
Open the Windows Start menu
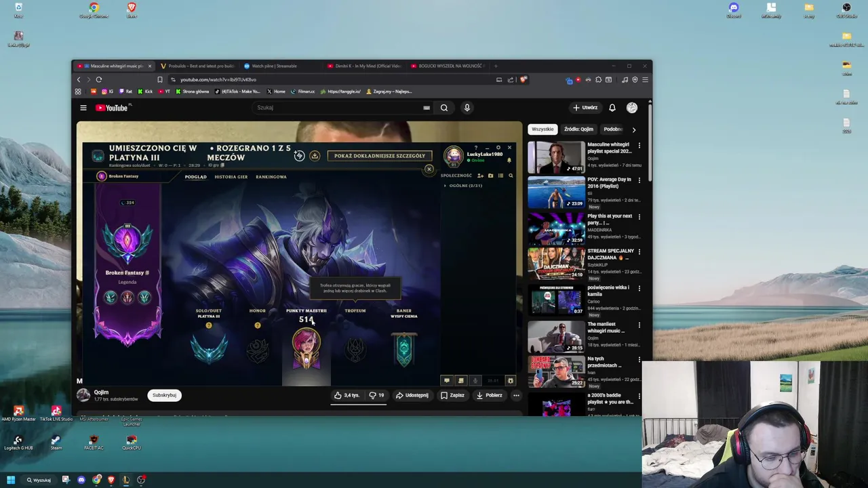click(10, 480)
